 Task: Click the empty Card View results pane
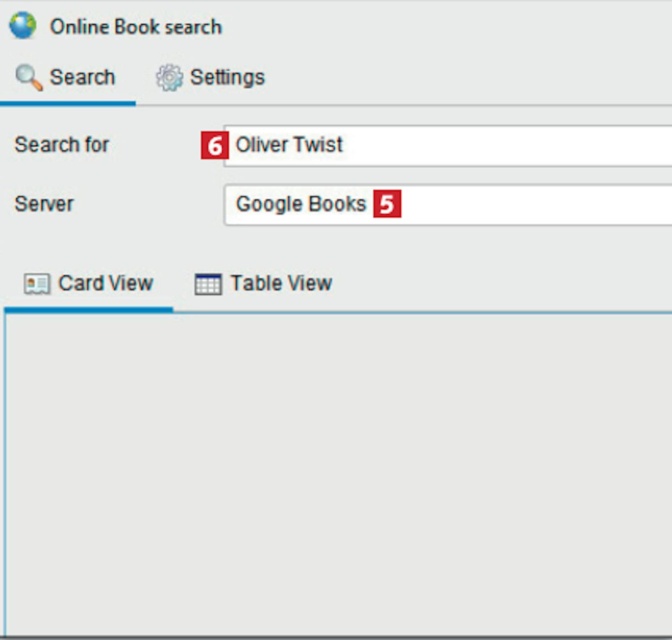(336, 470)
